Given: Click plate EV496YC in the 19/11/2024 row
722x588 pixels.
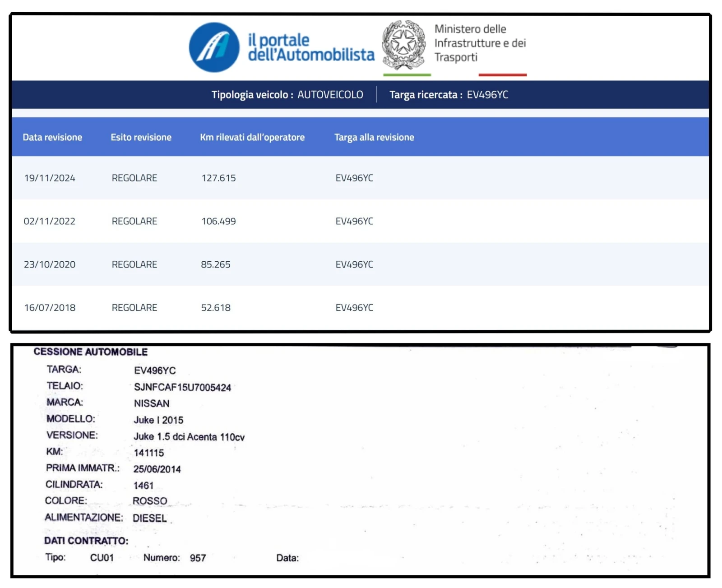Looking at the screenshot, I should click(x=354, y=178).
